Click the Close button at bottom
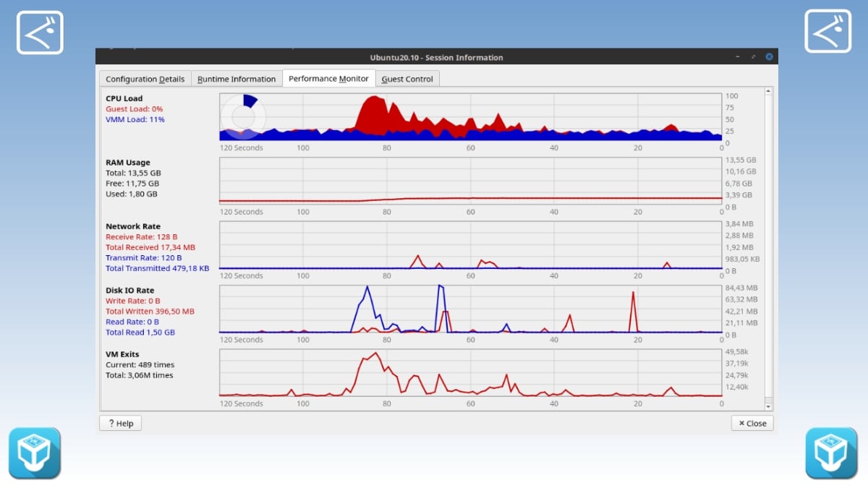Screen dimensions: 868x488 [752, 423]
